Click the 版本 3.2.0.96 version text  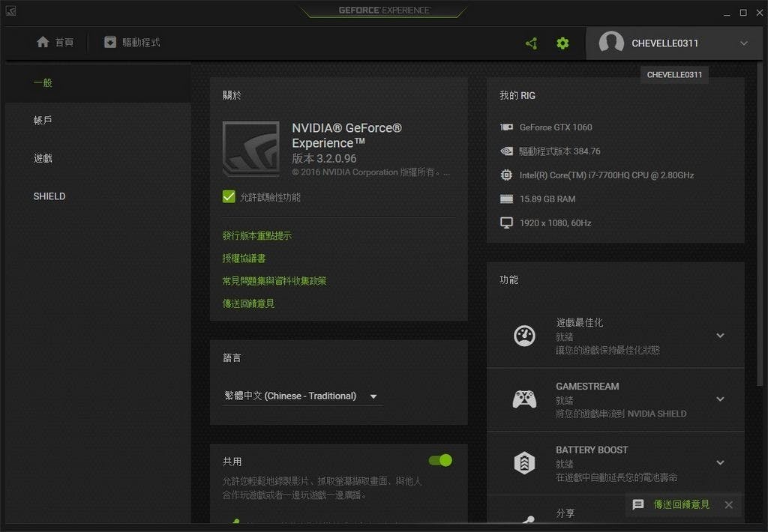pos(324,159)
